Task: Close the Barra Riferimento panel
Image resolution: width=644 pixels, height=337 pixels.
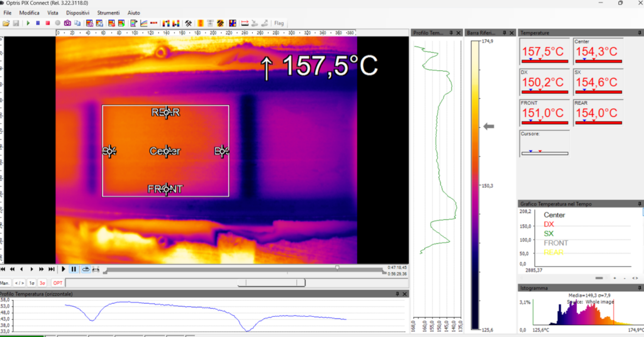Action: coord(512,33)
